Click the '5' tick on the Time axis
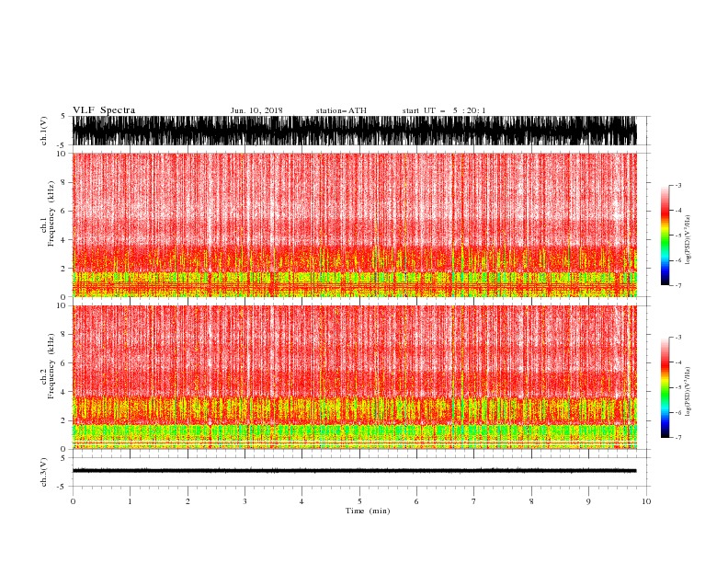Viewport: 728px width, 563px height. [359, 501]
